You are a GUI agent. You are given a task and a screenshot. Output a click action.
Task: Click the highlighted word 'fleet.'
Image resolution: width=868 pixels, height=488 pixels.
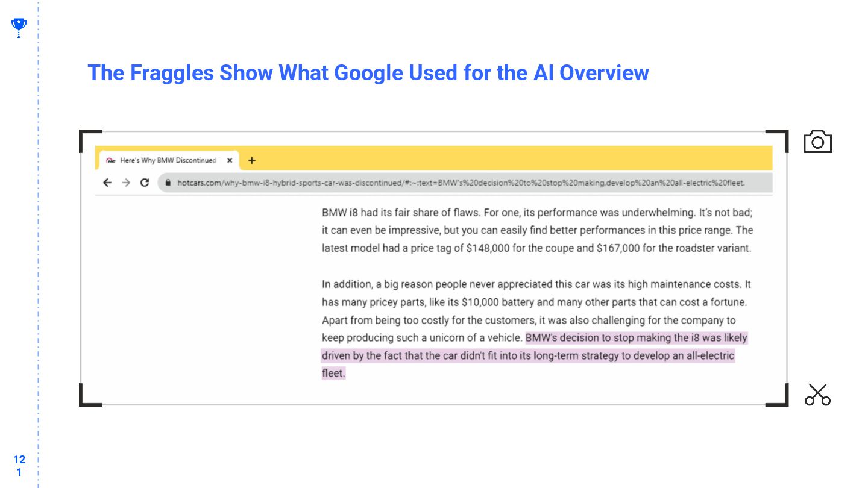pyautogui.click(x=333, y=374)
